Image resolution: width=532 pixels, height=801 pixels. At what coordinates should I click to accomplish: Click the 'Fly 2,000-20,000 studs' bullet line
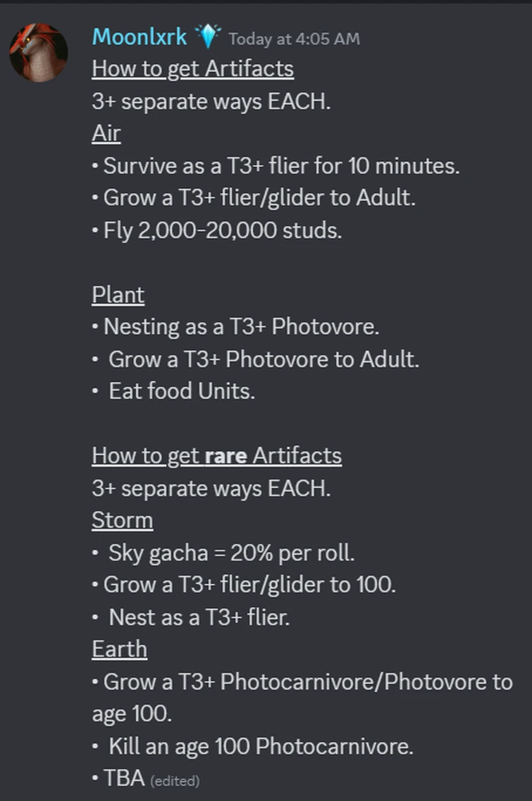217,230
